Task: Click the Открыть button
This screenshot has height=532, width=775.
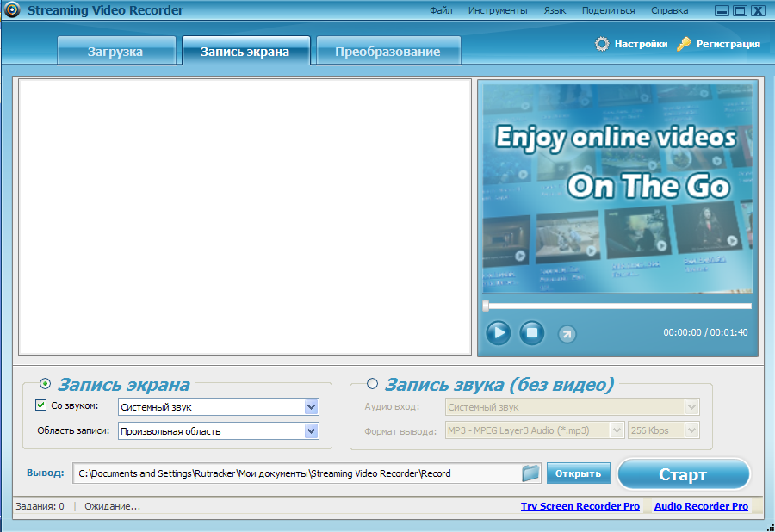Action: pos(579,473)
